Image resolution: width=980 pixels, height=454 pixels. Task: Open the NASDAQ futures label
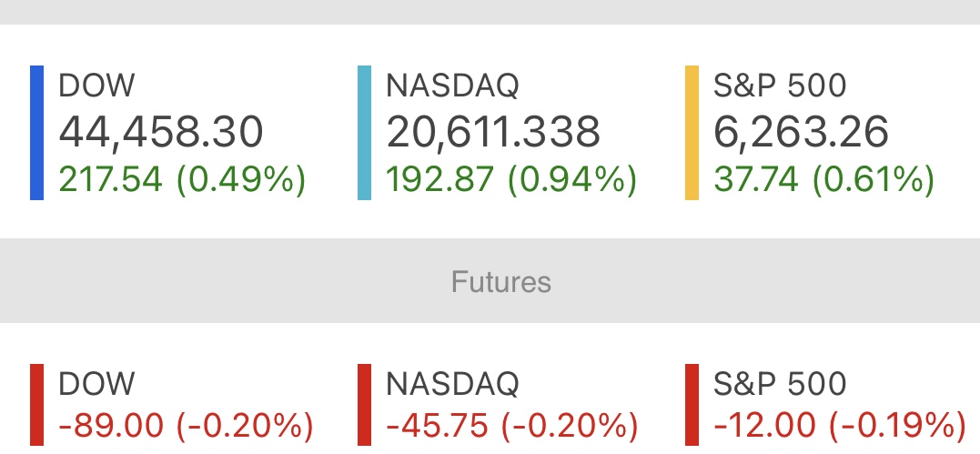452,384
